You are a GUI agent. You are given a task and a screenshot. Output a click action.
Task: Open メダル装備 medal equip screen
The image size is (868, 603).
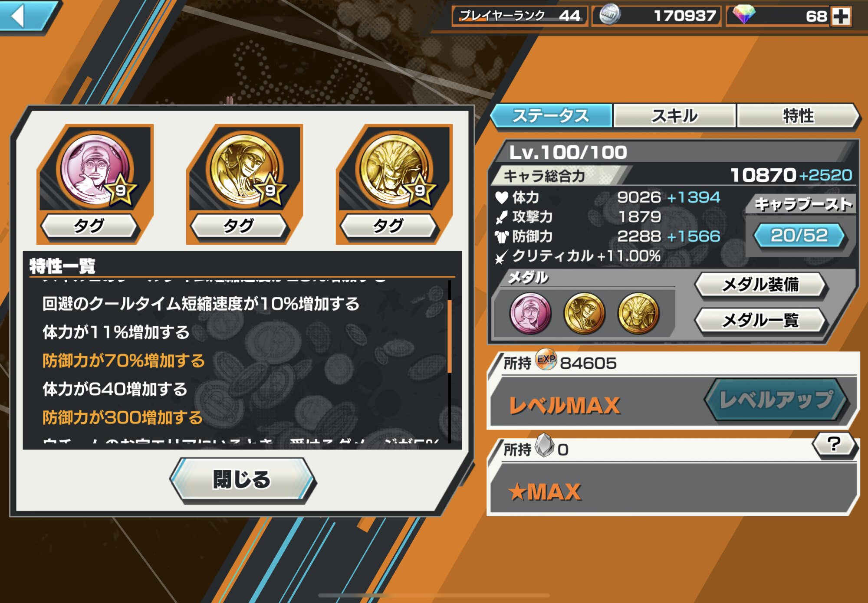(760, 285)
